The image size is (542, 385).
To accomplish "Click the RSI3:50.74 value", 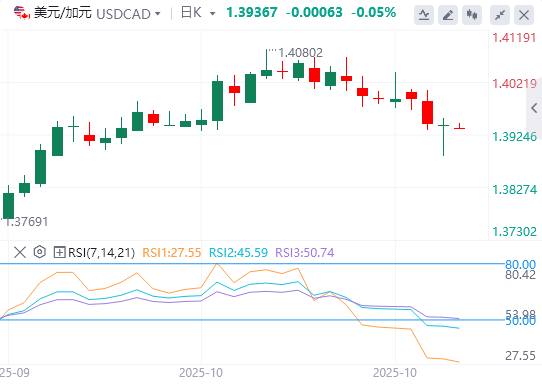I will point(305,253).
